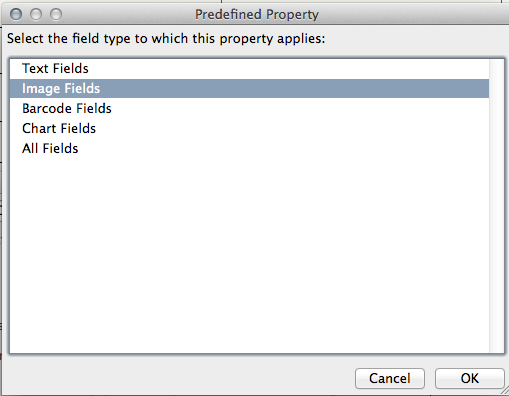
Task: Click the empty list area below All Fields
Action: [x=249, y=255]
